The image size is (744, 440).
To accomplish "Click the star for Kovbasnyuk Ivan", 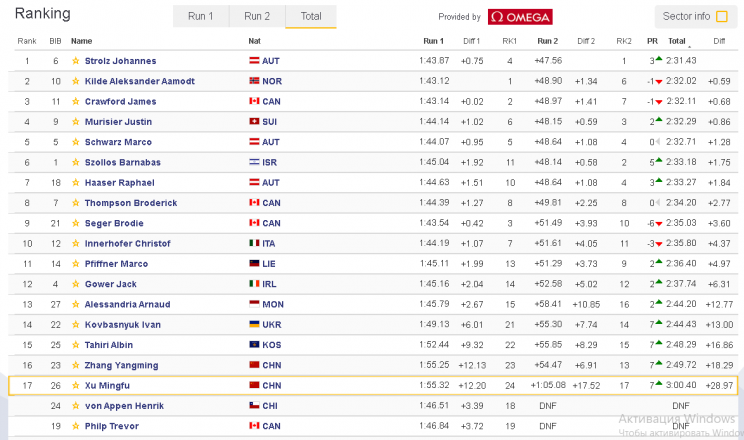I will (x=75, y=325).
